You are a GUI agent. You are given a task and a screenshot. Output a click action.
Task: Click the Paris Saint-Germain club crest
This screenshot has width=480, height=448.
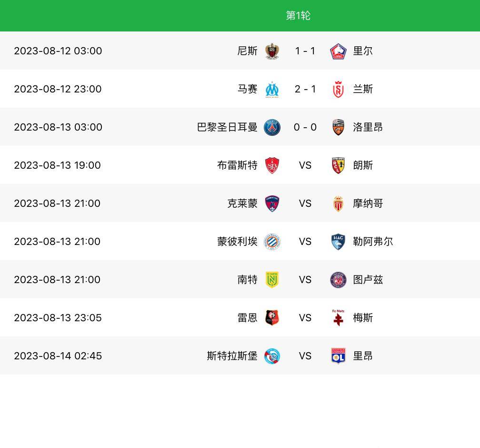272,127
